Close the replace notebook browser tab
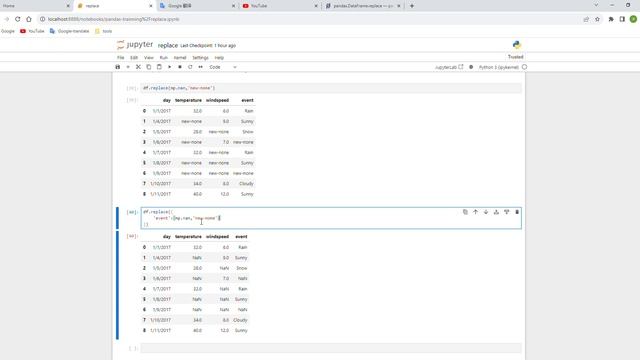Image resolution: width=640 pixels, height=360 pixels. click(151, 6)
